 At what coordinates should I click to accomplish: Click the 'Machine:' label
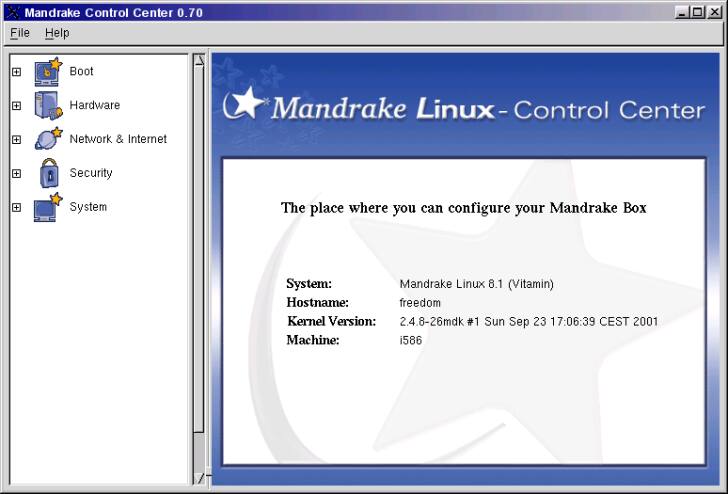[x=313, y=340]
